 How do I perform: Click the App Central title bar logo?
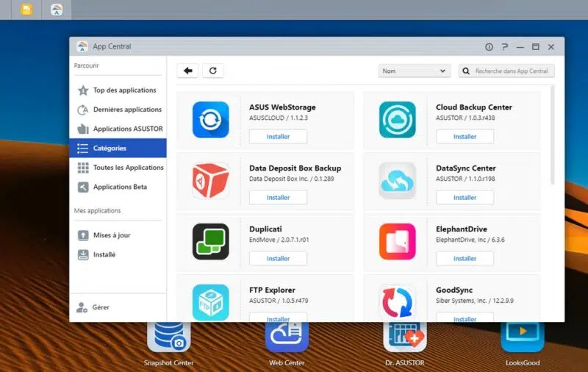82,46
